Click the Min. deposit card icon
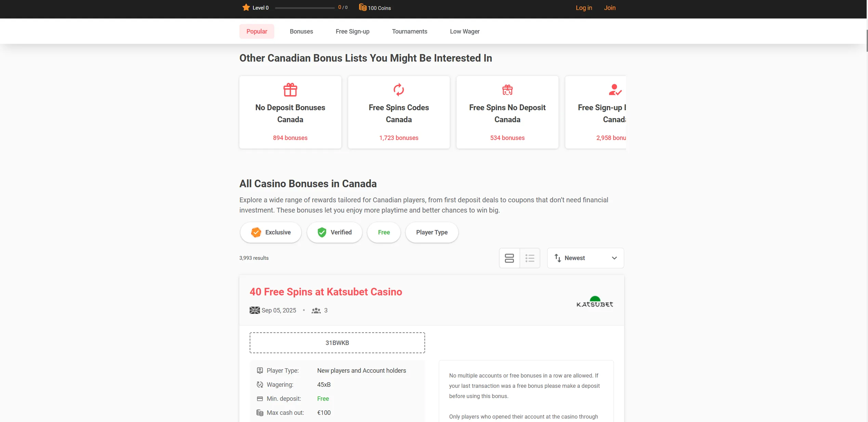 [x=260, y=399]
